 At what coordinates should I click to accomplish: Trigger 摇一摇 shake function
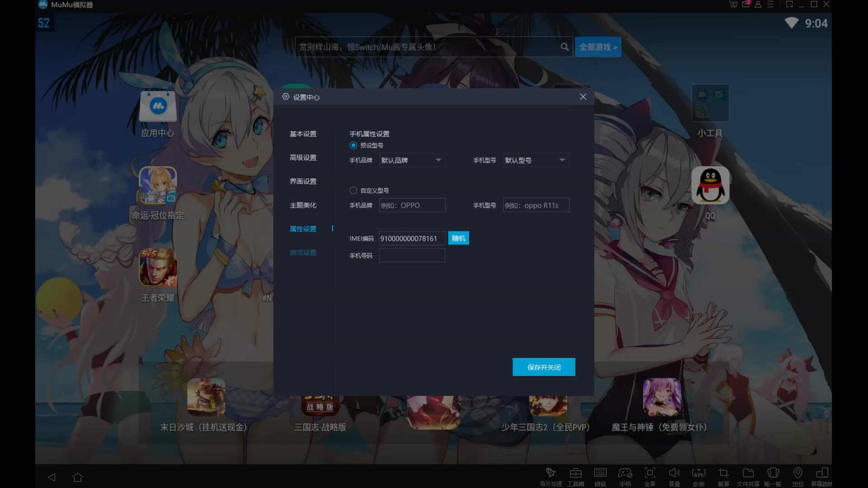[x=773, y=477]
